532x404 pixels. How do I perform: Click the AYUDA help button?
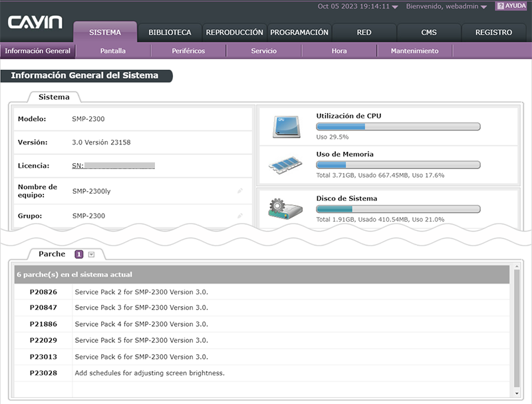pos(511,6)
